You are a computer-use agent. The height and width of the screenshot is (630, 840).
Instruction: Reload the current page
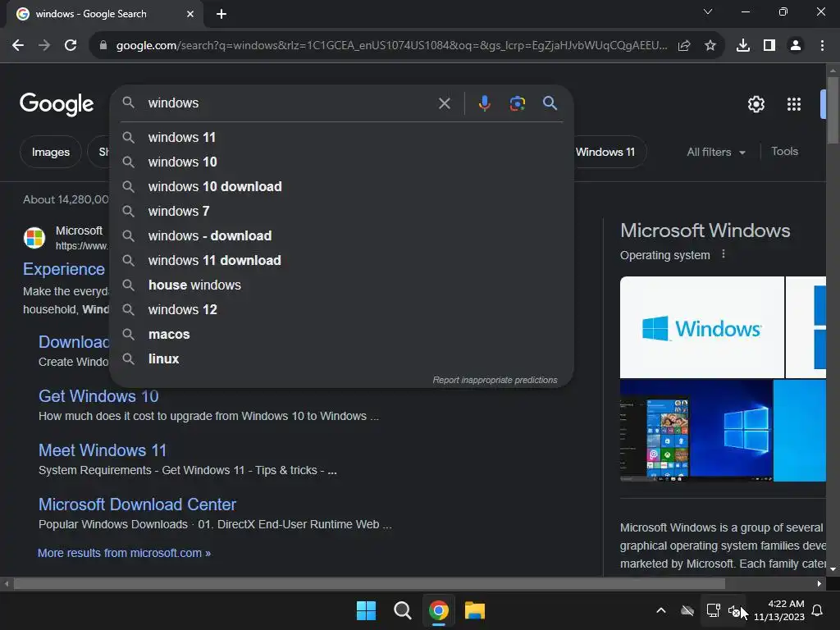coord(71,46)
